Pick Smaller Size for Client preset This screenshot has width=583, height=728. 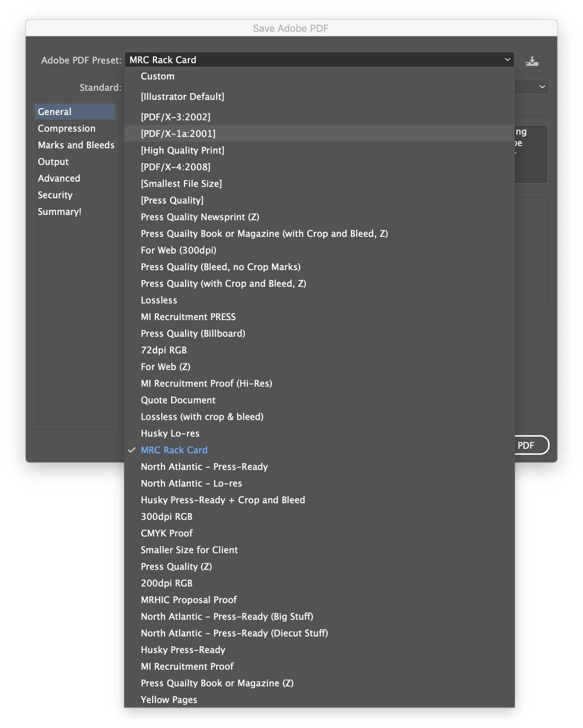pos(320,550)
